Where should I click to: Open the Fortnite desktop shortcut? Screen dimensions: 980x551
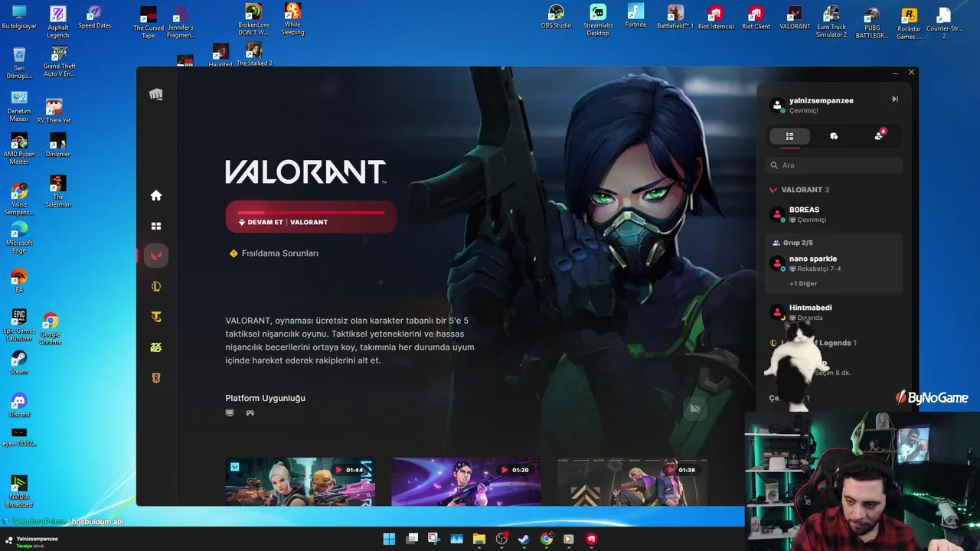[x=635, y=17]
